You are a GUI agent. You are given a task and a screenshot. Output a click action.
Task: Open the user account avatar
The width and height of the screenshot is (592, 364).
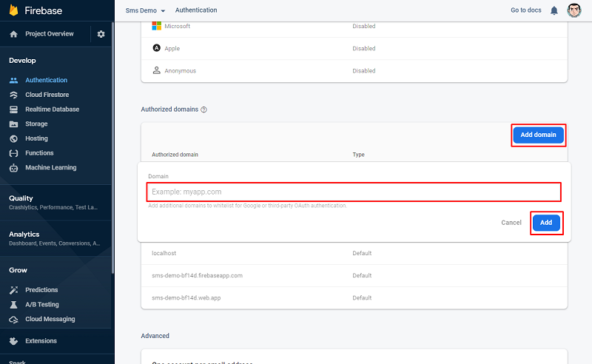[x=574, y=10]
